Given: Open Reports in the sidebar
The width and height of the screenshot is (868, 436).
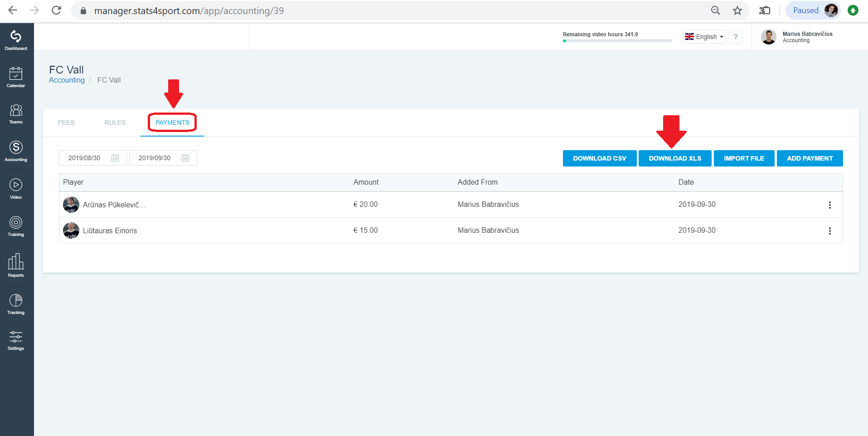Looking at the screenshot, I should 16,265.
